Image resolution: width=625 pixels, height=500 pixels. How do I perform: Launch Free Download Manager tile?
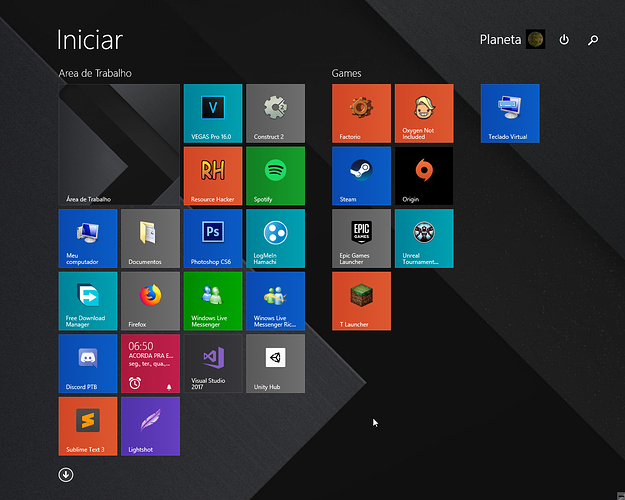click(x=88, y=301)
